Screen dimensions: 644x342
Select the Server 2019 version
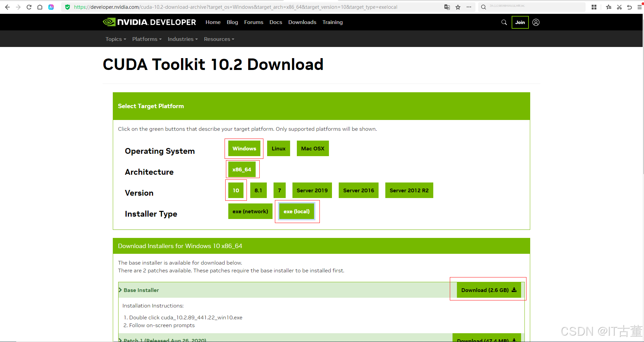pyautogui.click(x=312, y=191)
